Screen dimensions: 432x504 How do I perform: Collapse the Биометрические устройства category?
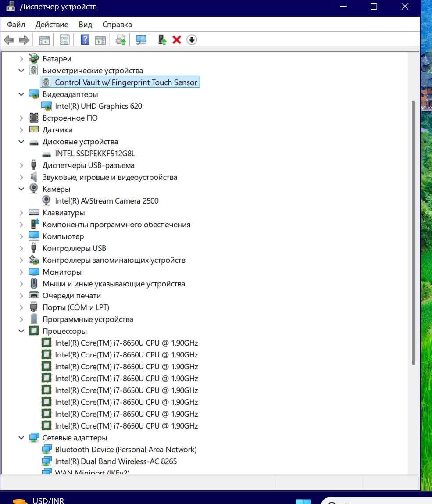point(21,70)
